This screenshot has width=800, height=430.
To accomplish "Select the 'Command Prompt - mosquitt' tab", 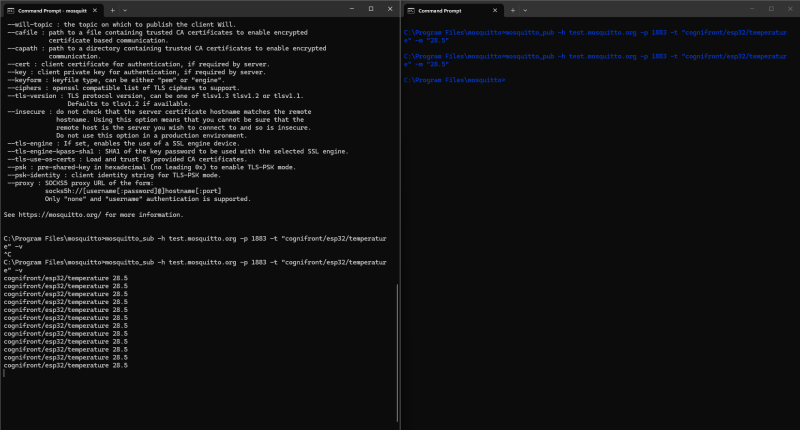I will pos(52,10).
